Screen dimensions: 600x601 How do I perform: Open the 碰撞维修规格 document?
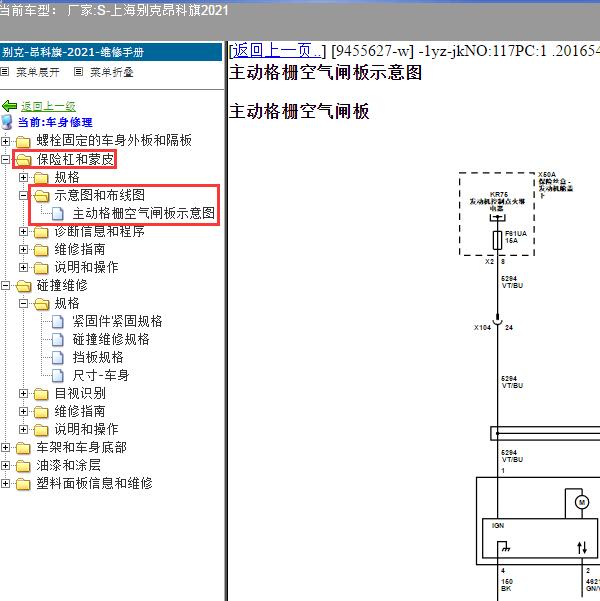[x=111, y=339]
